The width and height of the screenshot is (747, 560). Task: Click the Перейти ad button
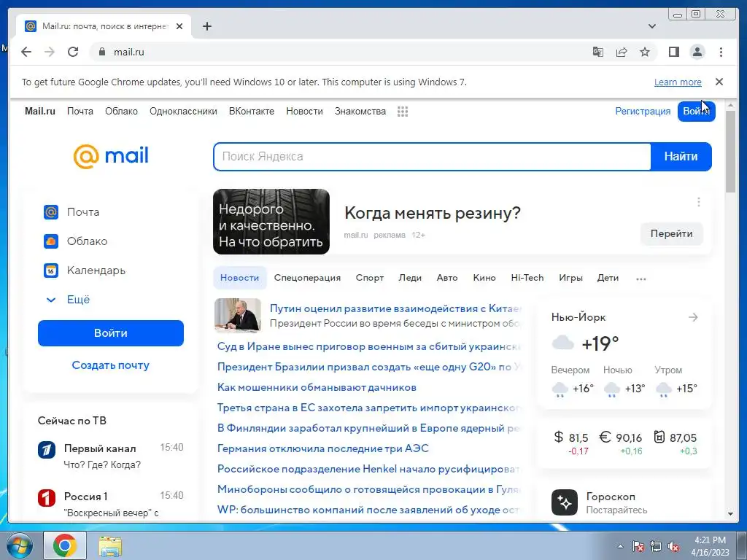click(671, 234)
